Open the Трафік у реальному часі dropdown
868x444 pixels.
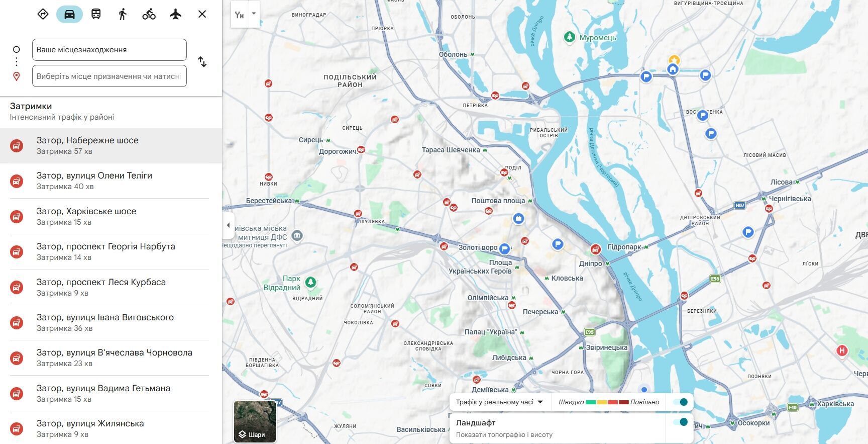pyautogui.click(x=500, y=402)
